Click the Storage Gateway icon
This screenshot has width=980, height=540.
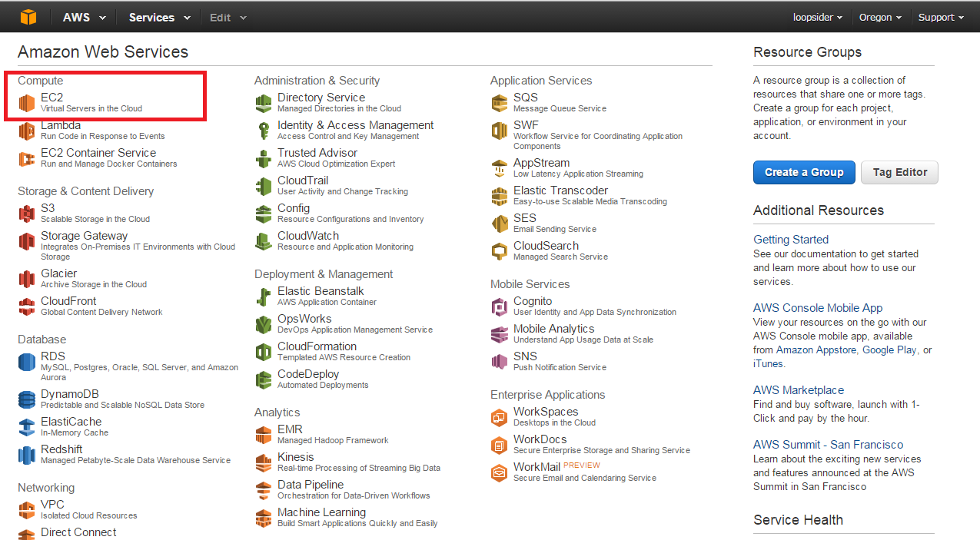pyautogui.click(x=27, y=241)
